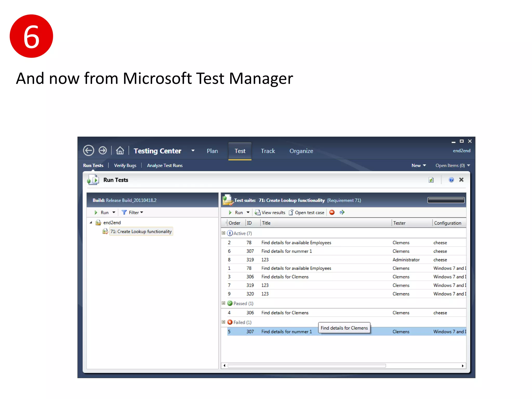Run tests from left panel Run button
532x399 pixels.
point(102,212)
